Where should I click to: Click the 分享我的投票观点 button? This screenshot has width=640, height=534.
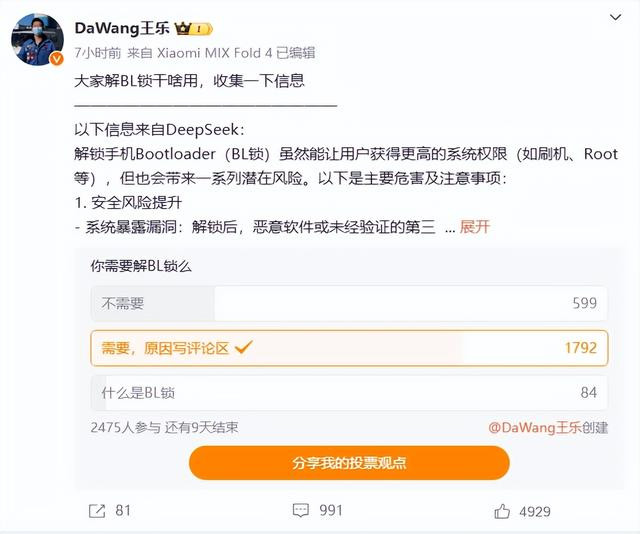click(x=349, y=463)
